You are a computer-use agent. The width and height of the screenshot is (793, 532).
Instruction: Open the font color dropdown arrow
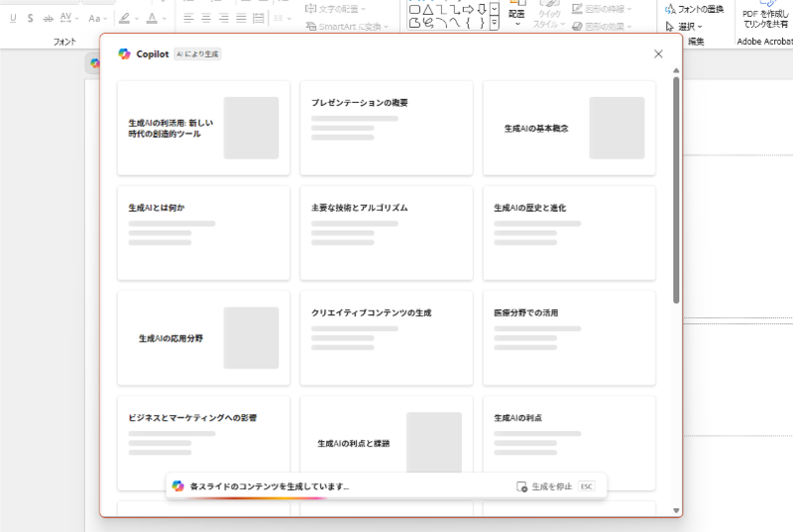tap(165, 19)
